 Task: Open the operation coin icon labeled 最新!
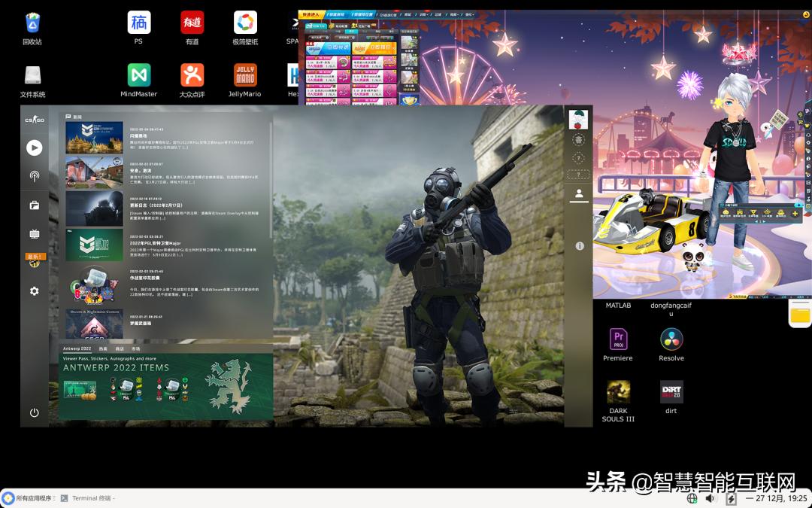34,260
